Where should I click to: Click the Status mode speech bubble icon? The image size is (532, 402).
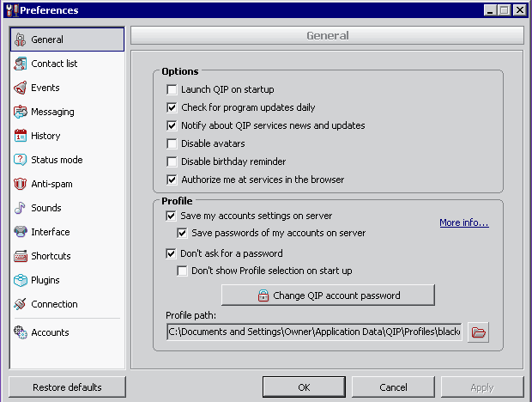(x=20, y=160)
